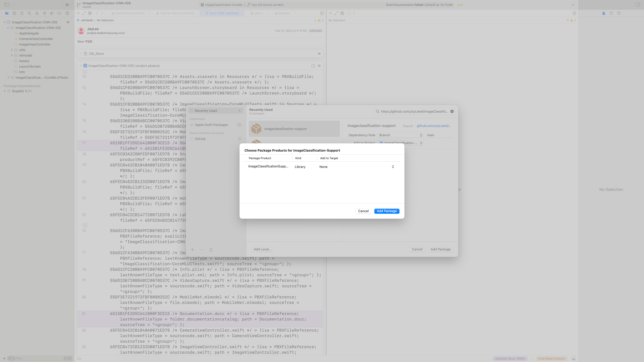Viewport: 644px width, 362px height.
Task: Toggle the right inspector sidebar icon
Action: (637, 5)
